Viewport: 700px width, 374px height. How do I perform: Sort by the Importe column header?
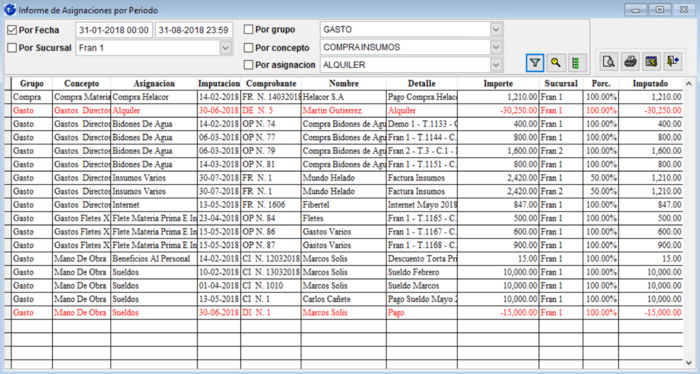coord(498,83)
